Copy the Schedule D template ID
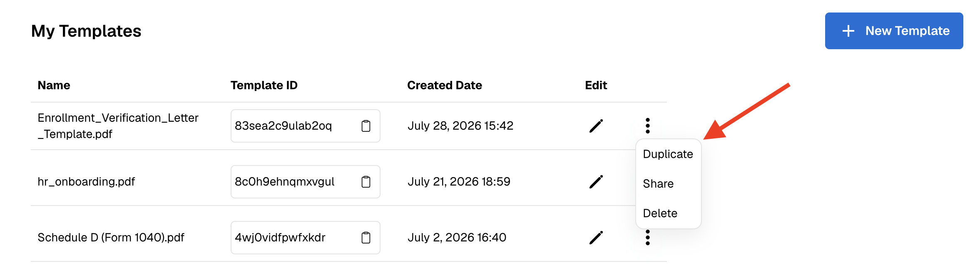The height and width of the screenshot is (266, 980). (366, 238)
